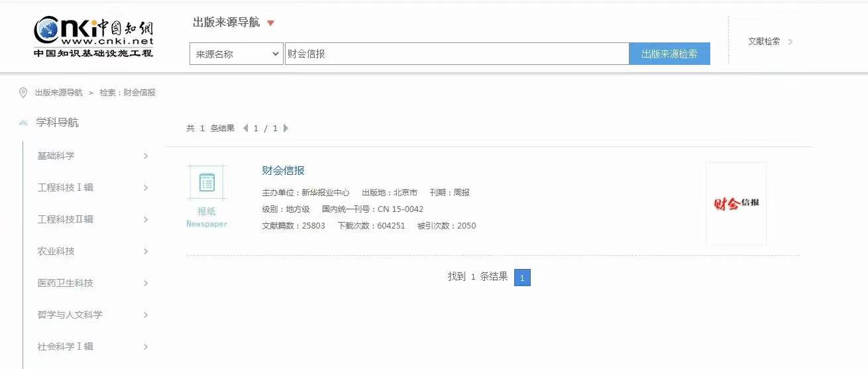868x369 pixels.
Task: Click page number 1 button
Action: point(522,278)
